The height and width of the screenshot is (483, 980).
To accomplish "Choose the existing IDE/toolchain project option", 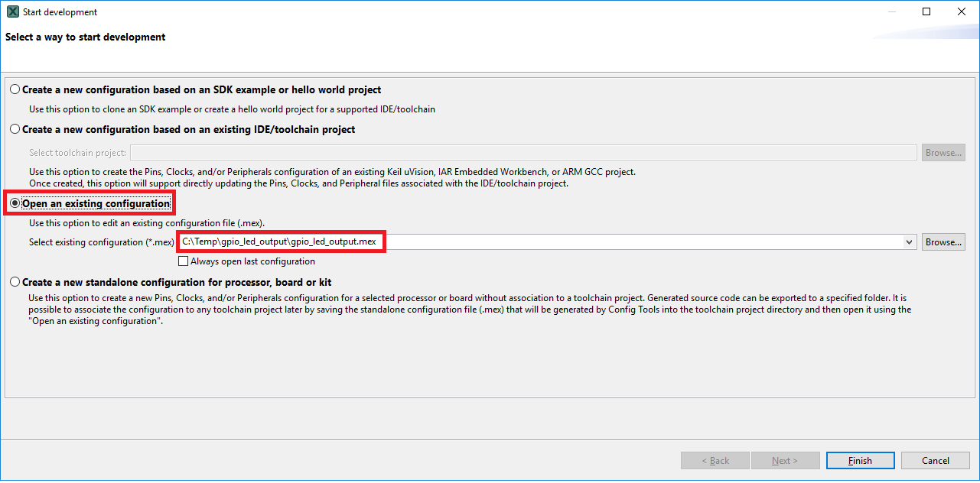I will tap(15, 130).
